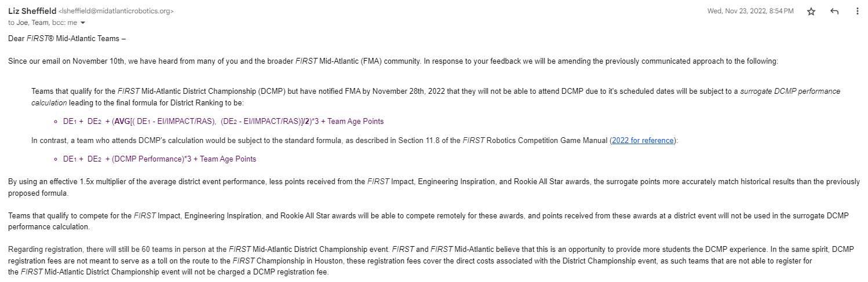Click line starting "In contrast, a team"
Viewport: 868px width, 282px height.
point(354,141)
